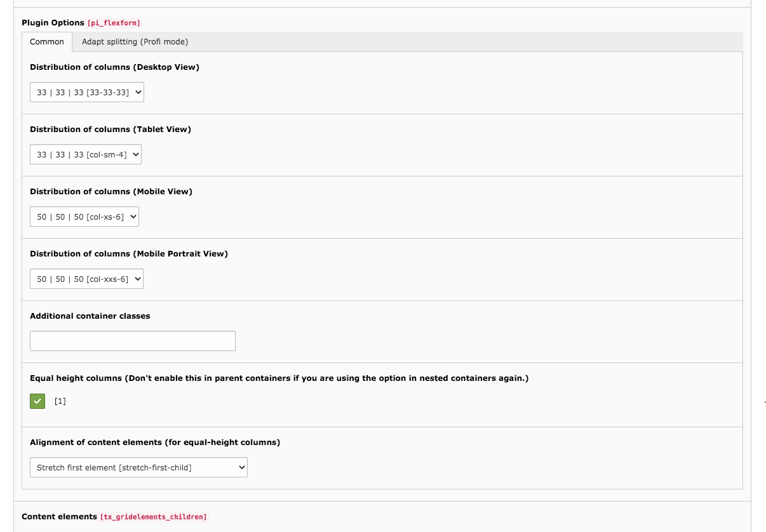Open the Desktop View column distribution dropdown
This screenshot has height=532, width=766.
(86, 91)
